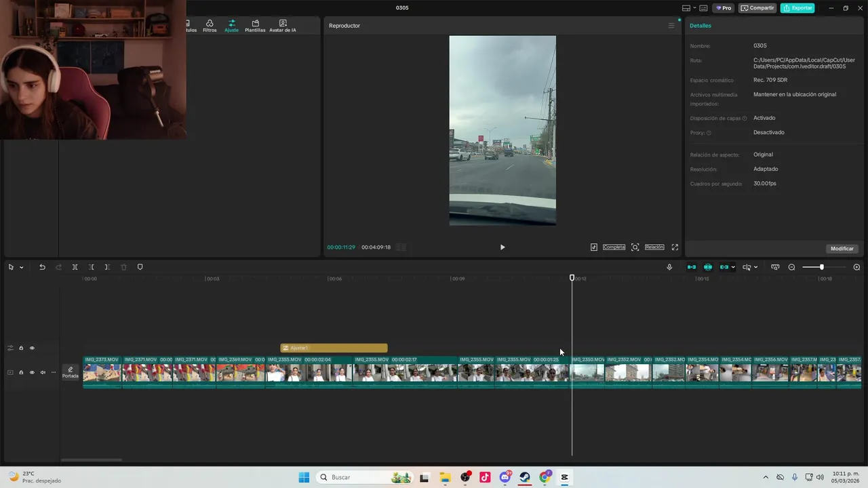Select Completa preview quality

pos(614,247)
